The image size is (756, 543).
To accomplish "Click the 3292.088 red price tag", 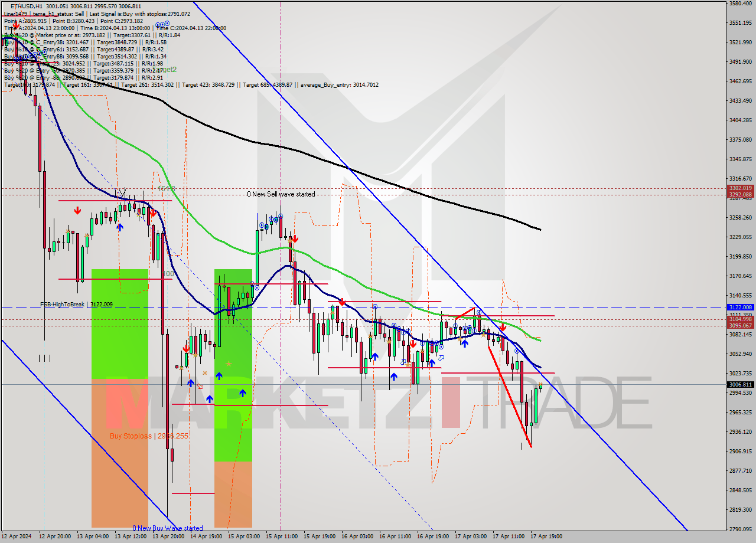I will [x=740, y=194].
